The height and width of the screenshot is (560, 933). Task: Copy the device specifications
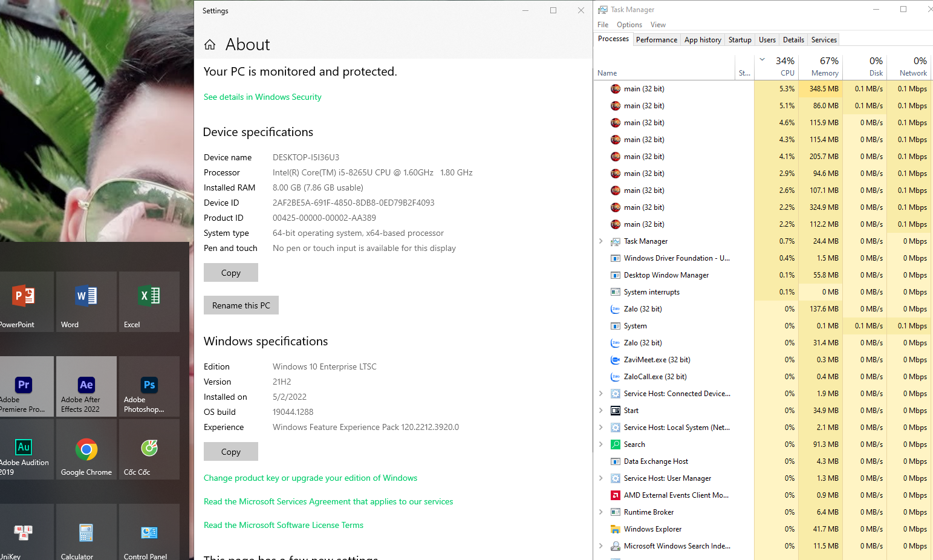click(230, 273)
